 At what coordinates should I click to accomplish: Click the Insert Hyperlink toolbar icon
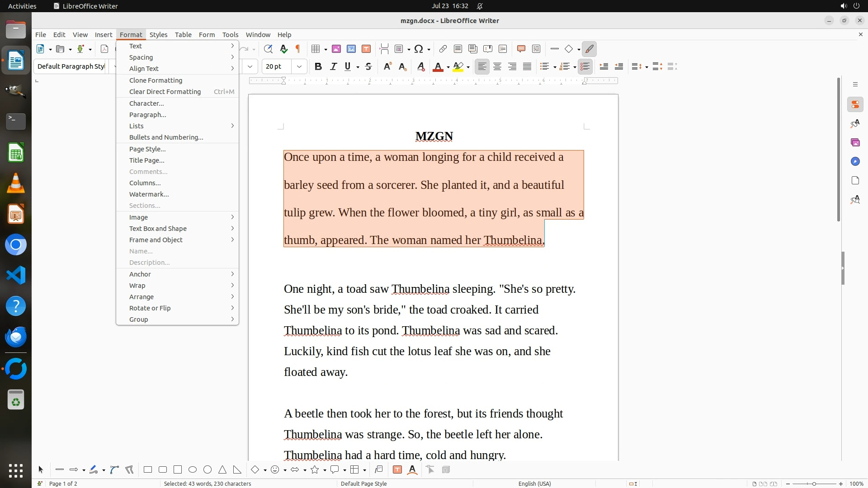click(443, 49)
